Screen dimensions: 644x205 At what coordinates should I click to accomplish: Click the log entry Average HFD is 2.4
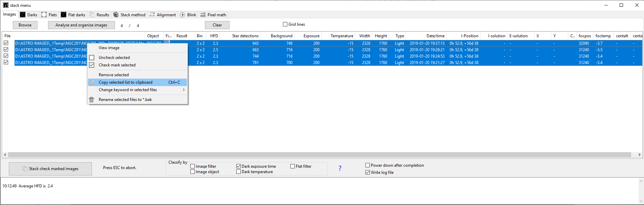pos(28,186)
